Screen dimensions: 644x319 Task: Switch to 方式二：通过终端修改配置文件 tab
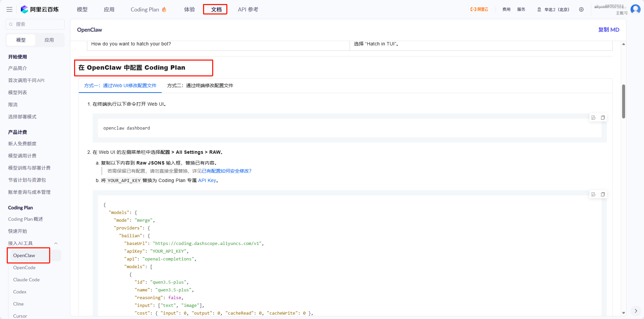200,86
